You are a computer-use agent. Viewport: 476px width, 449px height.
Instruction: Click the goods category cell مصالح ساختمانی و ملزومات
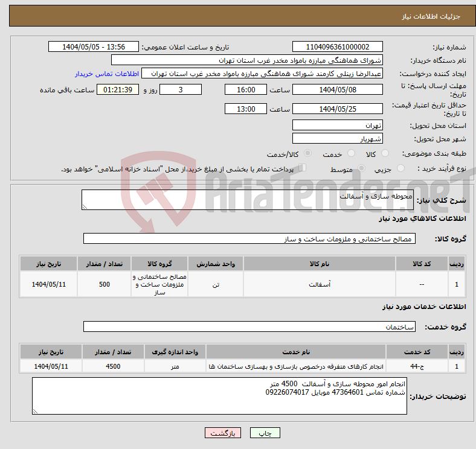point(159,284)
